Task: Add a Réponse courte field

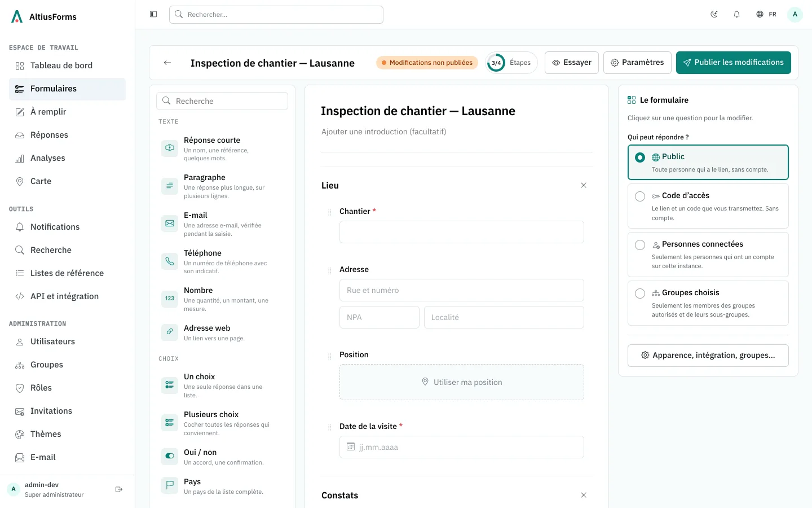Action: [222, 148]
